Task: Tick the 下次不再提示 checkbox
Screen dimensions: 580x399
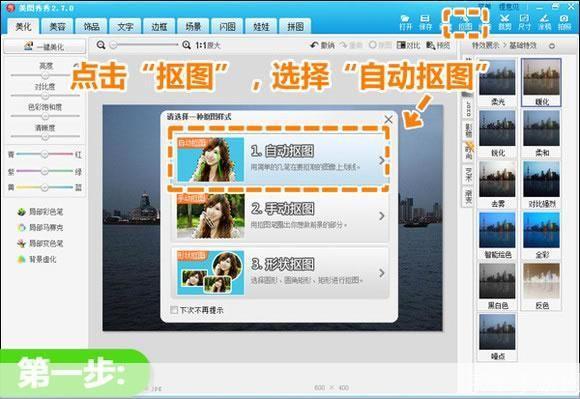Action: click(174, 310)
